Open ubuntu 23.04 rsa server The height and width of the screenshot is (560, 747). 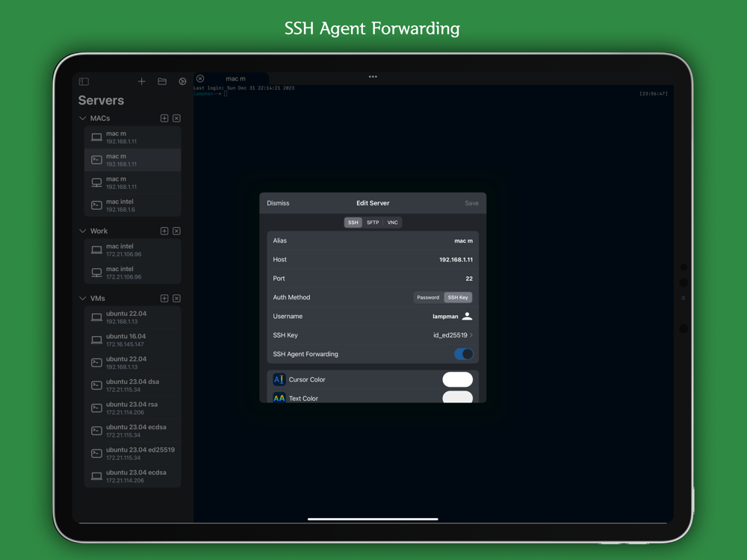pyautogui.click(x=132, y=408)
